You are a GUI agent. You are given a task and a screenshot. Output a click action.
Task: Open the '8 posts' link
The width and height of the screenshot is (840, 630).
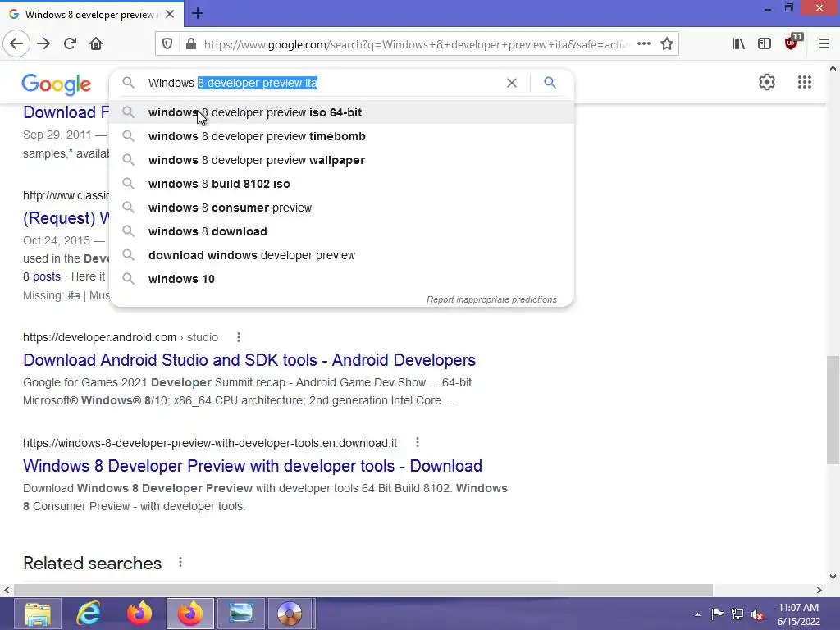pyautogui.click(x=42, y=276)
